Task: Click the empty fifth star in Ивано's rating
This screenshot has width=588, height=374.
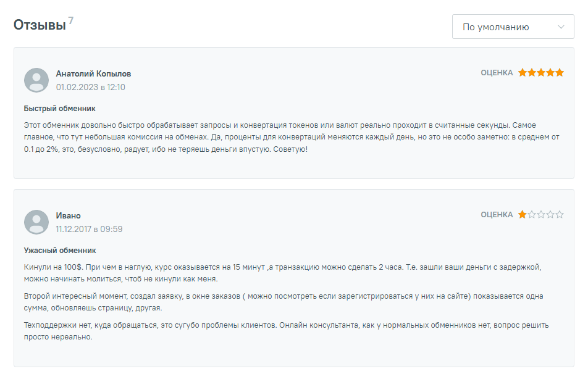Action: (560, 215)
